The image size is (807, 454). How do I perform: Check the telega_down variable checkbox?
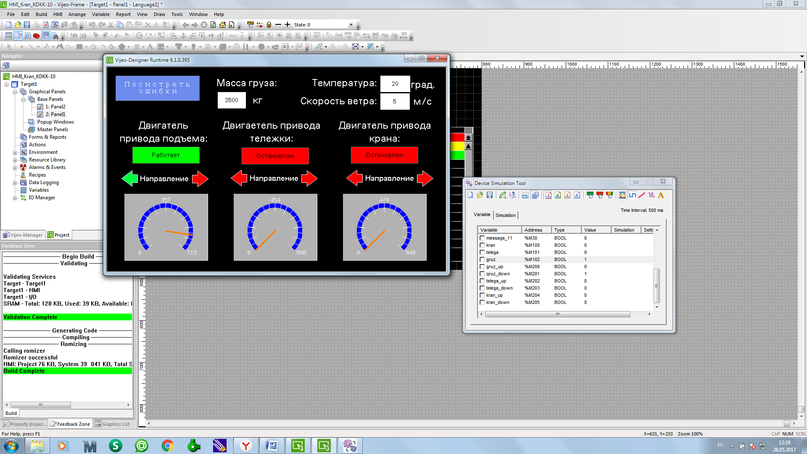click(x=483, y=288)
